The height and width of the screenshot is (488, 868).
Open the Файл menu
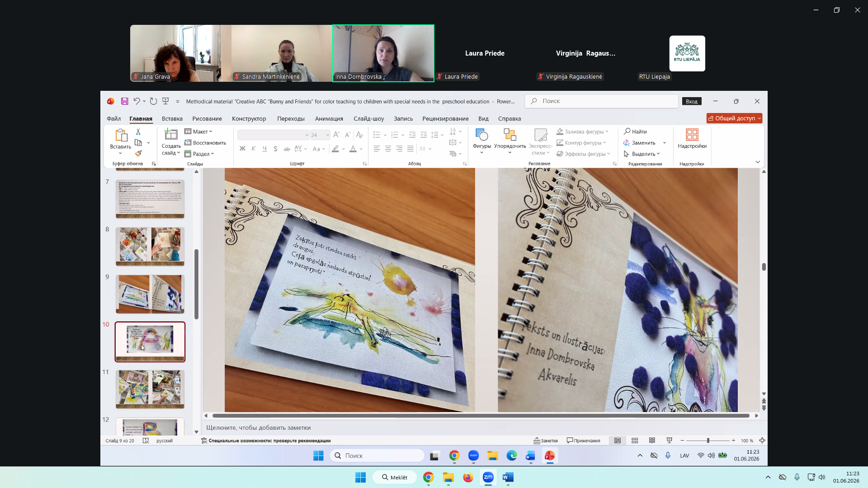pos(114,118)
